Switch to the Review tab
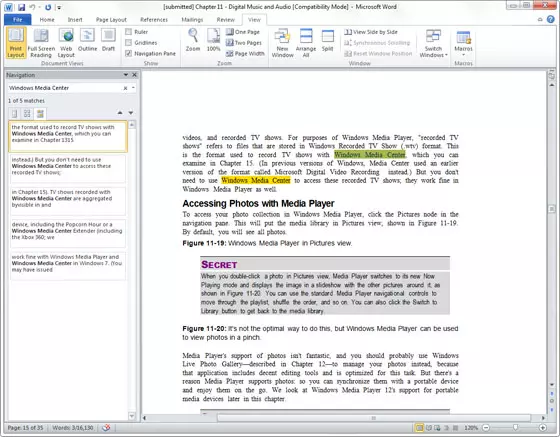This screenshot has height=437, width=560. [226, 20]
